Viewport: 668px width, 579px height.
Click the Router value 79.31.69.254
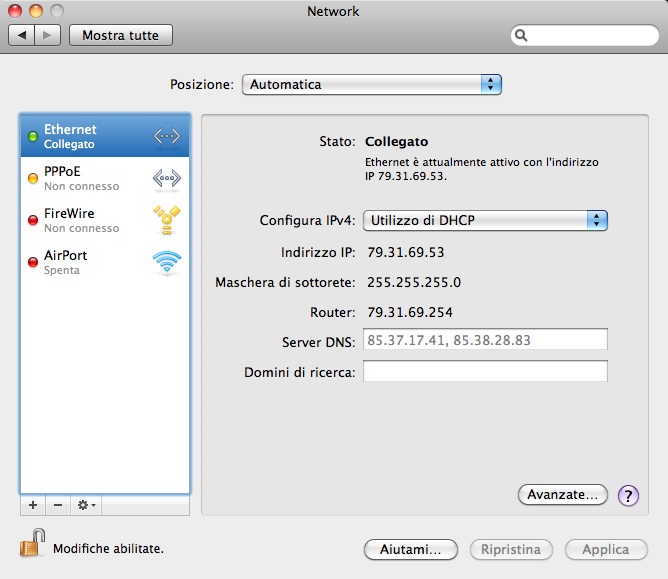pos(410,312)
